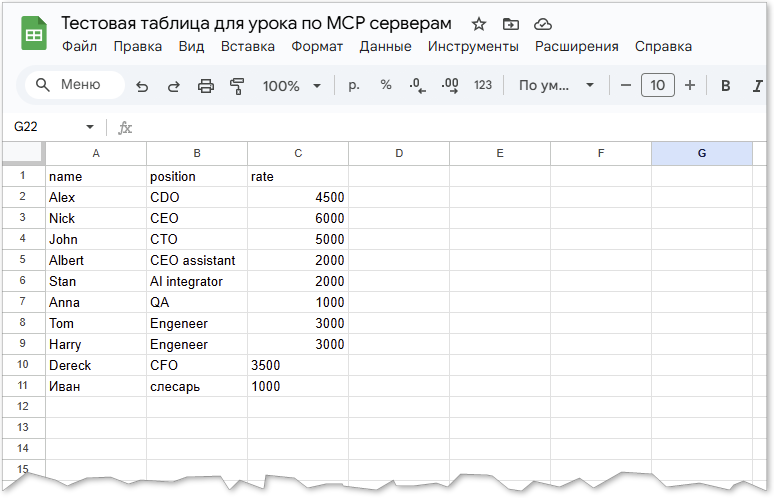Open the Вставка menu
The height and width of the screenshot is (498, 774).
tap(248, 46)
